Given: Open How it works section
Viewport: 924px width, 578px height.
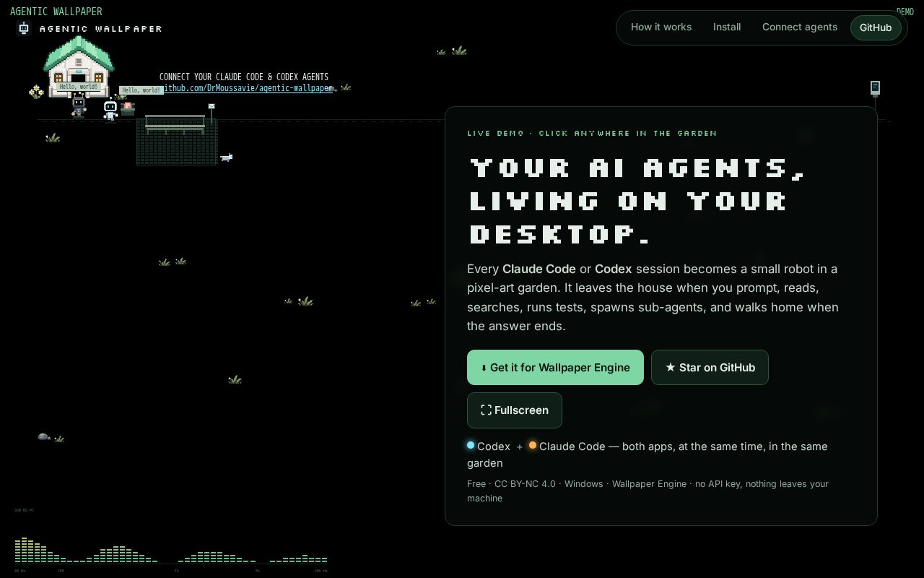Looking at the screenshot, I should [661, 27].
